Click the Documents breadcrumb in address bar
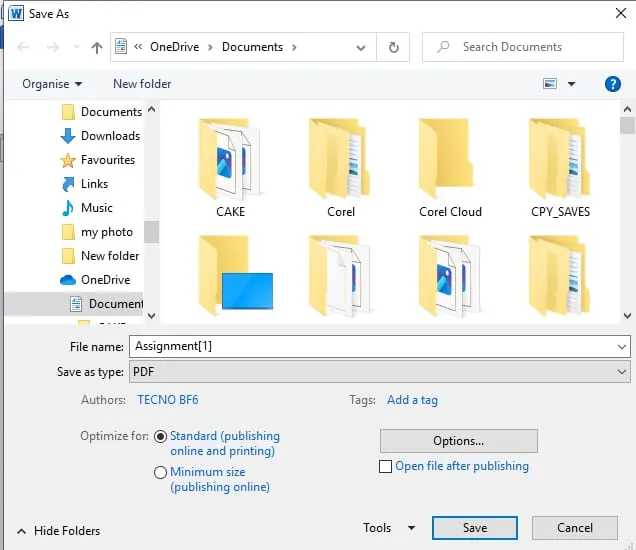 coord(252,47)
